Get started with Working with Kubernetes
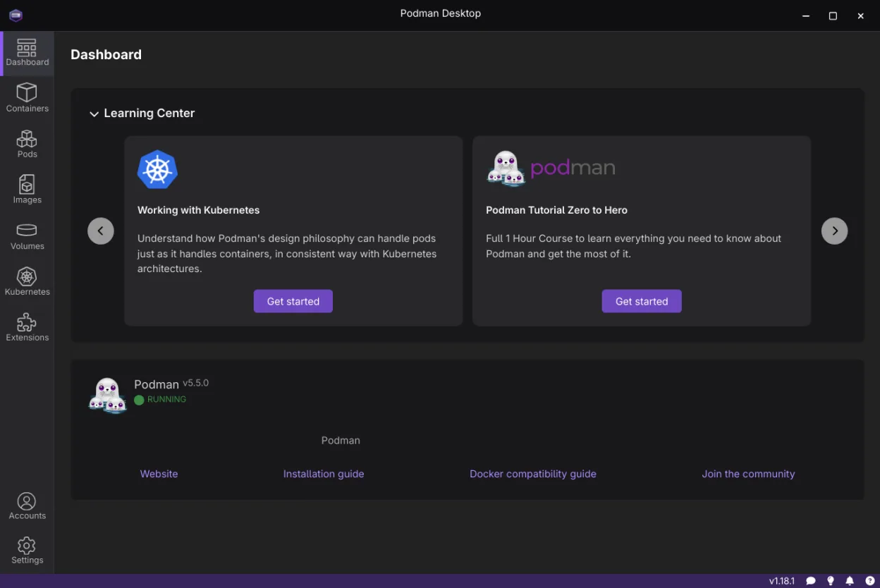880x588 pixels. click(x=293, y=301)
